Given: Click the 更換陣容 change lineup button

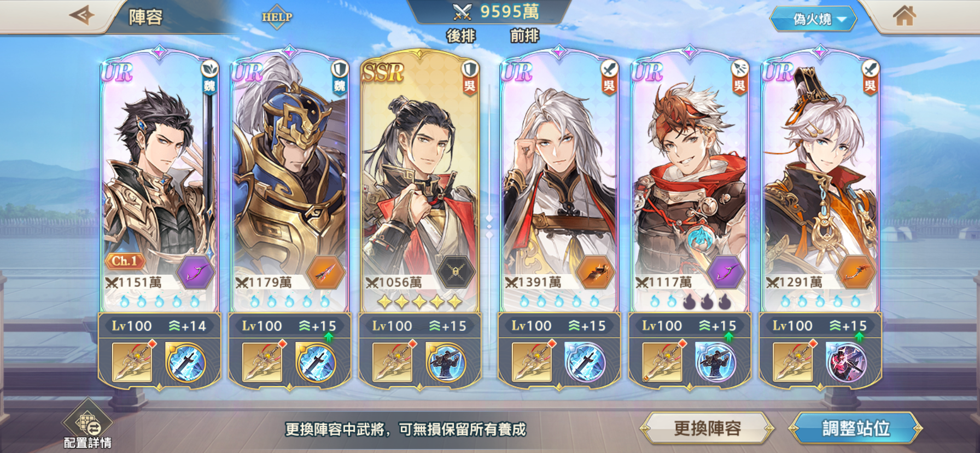Looking at the screenshot, I should (707, 428).
